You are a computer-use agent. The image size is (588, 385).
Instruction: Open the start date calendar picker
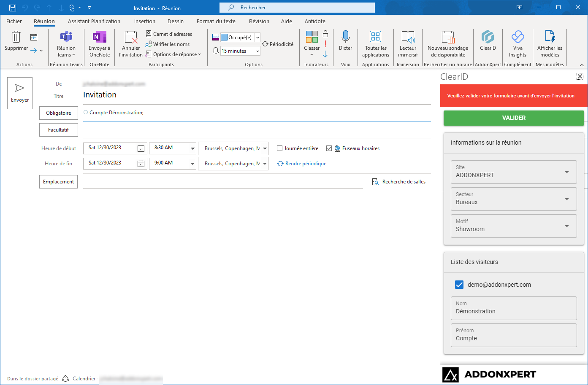[x=141, y=148]
